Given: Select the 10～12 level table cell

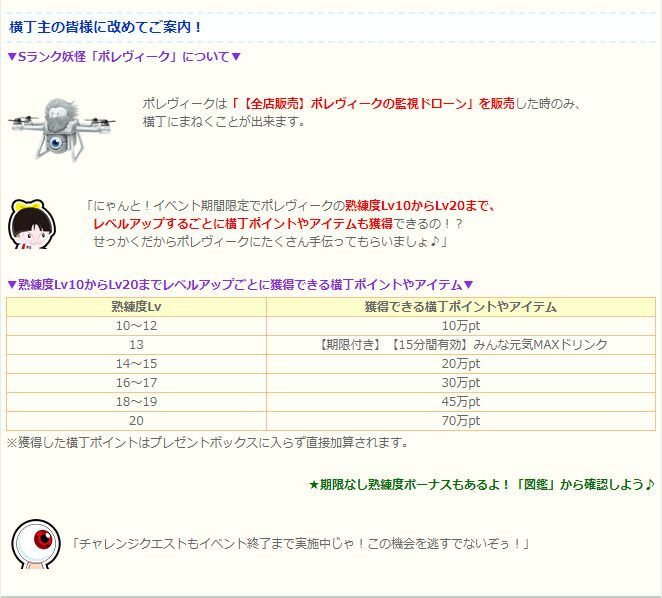Looking at the screenshot, I should (136, 326).
